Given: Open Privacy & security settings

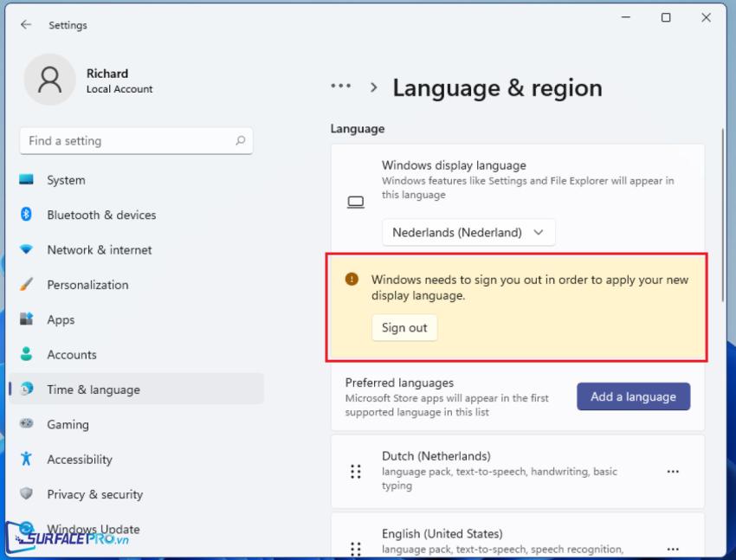Looking at the screenshot, I should tap(136, 494).
